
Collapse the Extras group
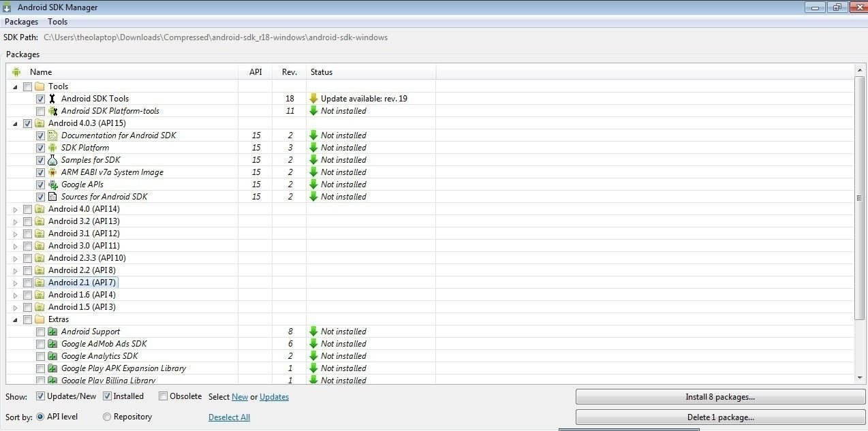click(15, 319)
